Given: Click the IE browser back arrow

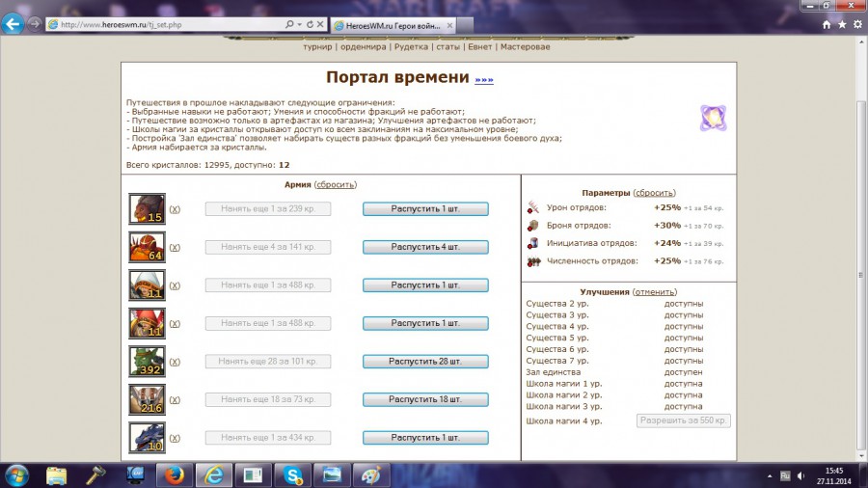Looking at the screenshot, I should pos(14,24).
